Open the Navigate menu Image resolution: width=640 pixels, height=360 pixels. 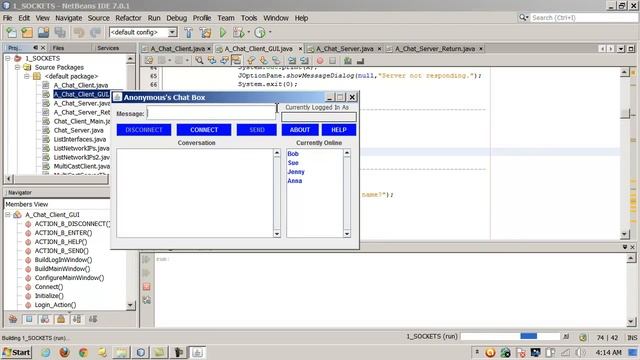coord(69,18)
